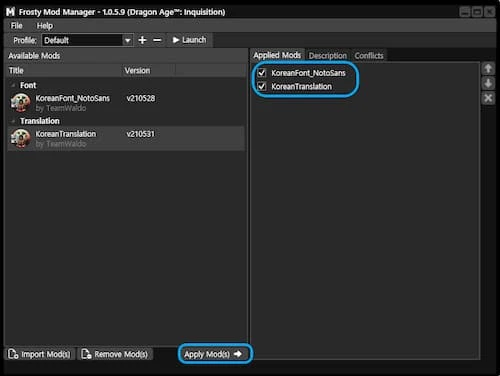Click the Apply Mod(s) button
This screenshot has width=500, height=376.
pos(213,354)
